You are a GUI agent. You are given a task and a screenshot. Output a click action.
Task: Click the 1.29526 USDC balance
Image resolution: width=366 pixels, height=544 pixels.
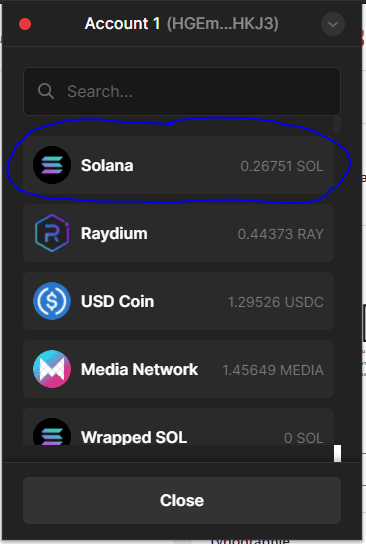[x=275, y=302]
